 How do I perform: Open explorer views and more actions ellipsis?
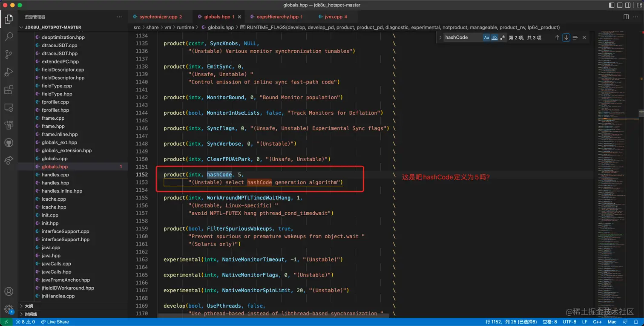click(x=119, y=17)
